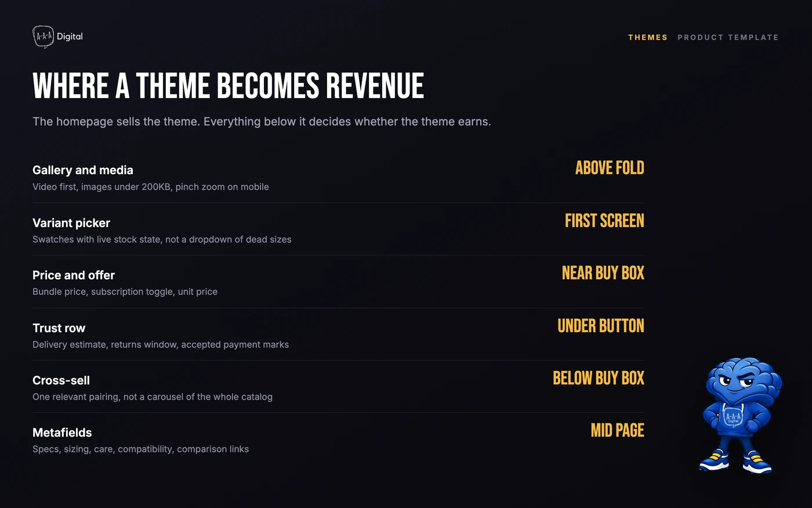Select the Price and offer row title
The width and height of the screenshot is (812, 508).
click(74, 275)
